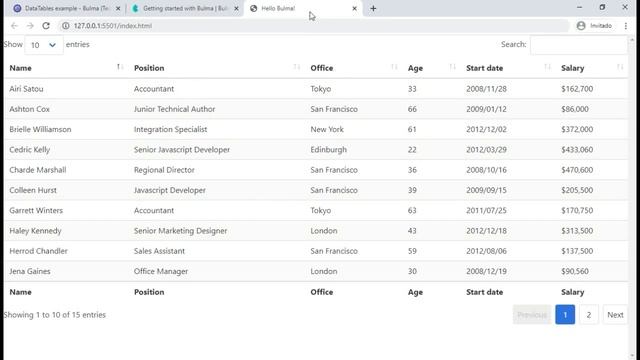Select the Hello Bulma tab
This screenshot has height=360, width=640.
click(302, 8)
